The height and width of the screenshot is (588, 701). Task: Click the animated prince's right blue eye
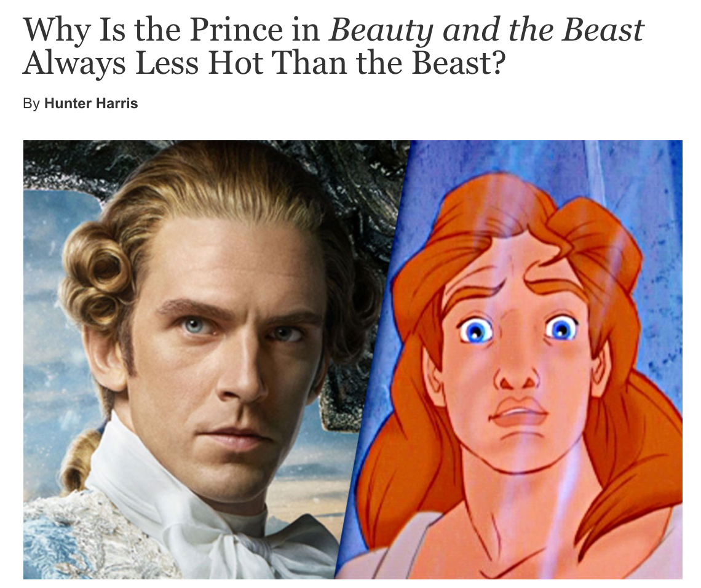pyautogui.click(x=560, y=330)
